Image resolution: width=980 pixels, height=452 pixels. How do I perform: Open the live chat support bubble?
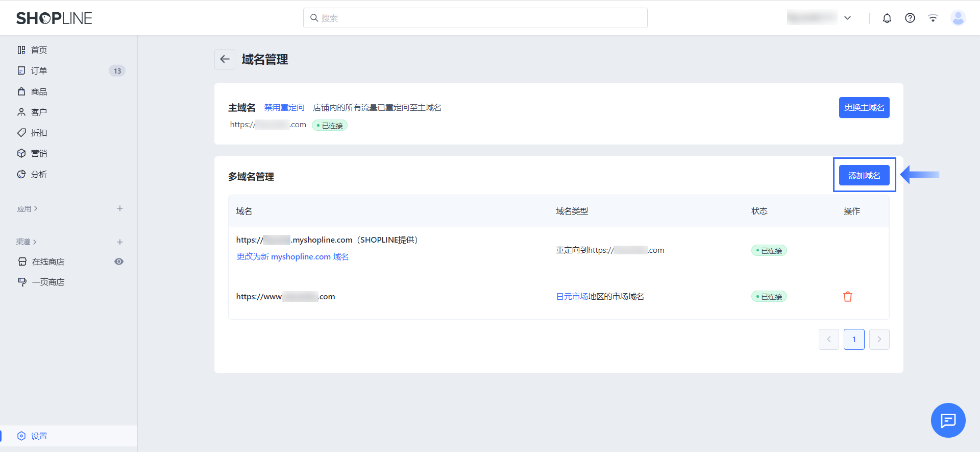(x=948, y=420)
